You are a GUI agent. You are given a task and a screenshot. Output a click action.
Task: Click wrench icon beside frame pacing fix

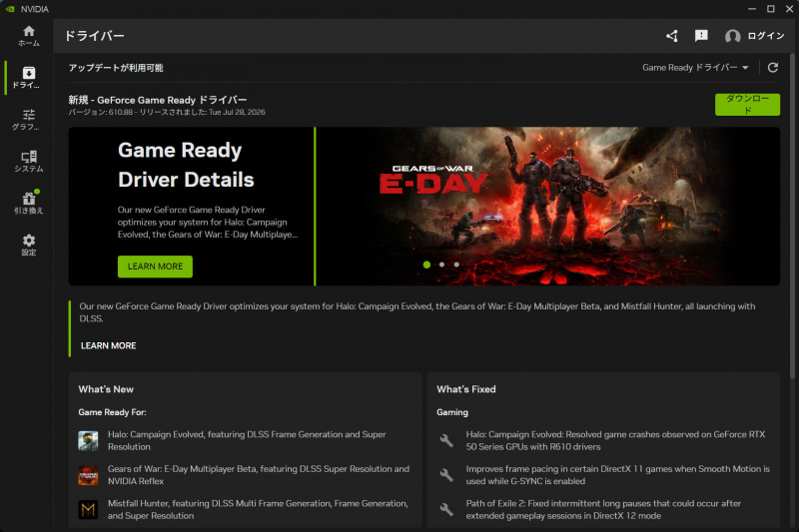(446, 475)
